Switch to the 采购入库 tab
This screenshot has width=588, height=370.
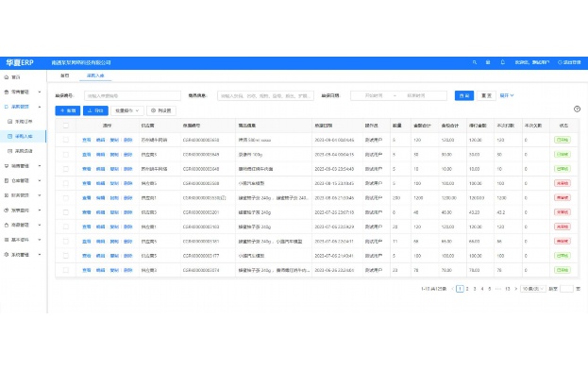(x=95, y=76)
